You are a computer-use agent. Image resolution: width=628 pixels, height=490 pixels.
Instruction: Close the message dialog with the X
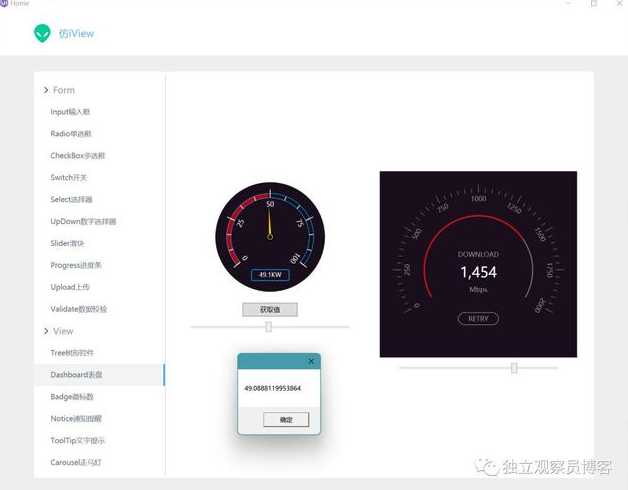coord(311,361)
